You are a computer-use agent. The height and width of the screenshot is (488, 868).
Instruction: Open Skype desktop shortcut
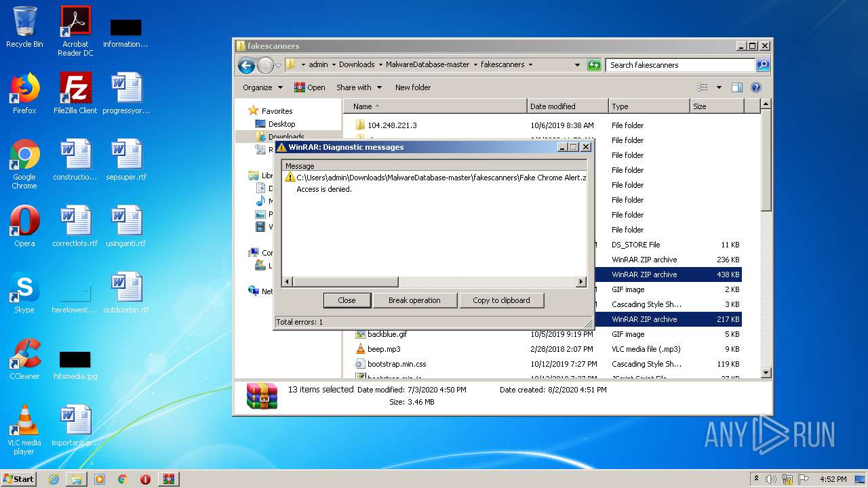coord(24,293)
